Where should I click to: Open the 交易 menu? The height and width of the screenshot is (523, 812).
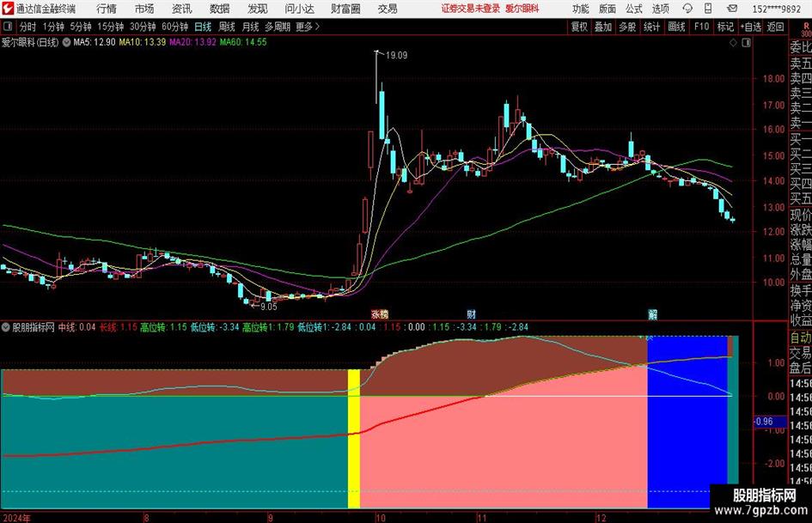(388, 9)
